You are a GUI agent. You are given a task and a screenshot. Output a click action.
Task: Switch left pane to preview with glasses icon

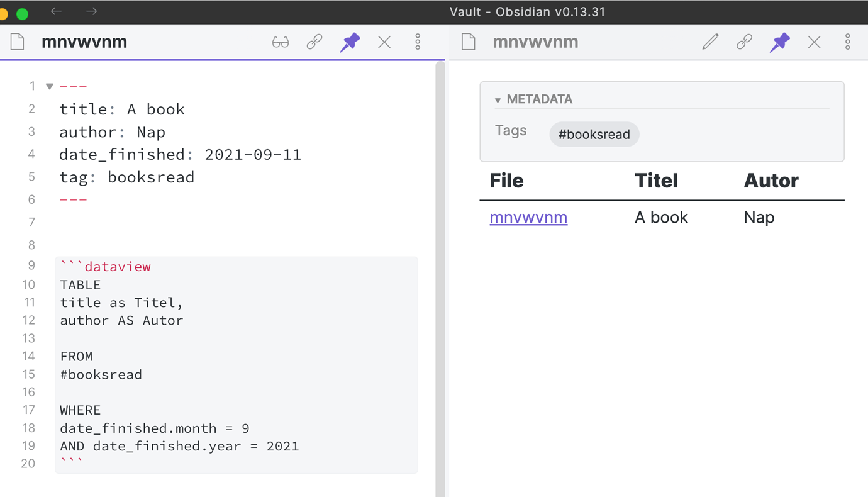(x=281, y=42)
